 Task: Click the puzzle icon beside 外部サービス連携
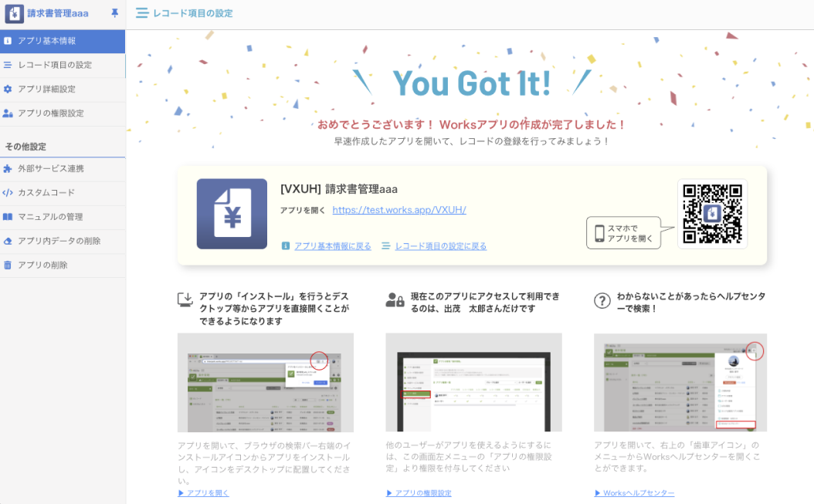point(8,168)
